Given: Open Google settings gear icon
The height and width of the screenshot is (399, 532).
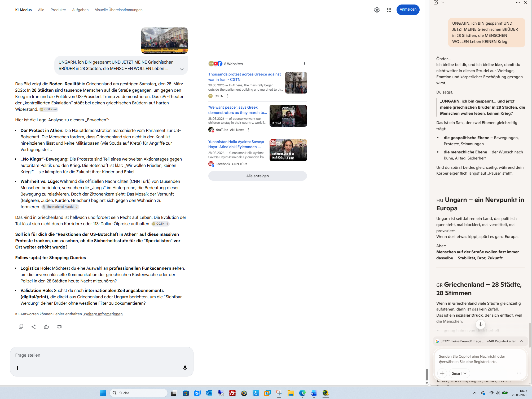Looking at the screenshot, I should click(377, 10).
